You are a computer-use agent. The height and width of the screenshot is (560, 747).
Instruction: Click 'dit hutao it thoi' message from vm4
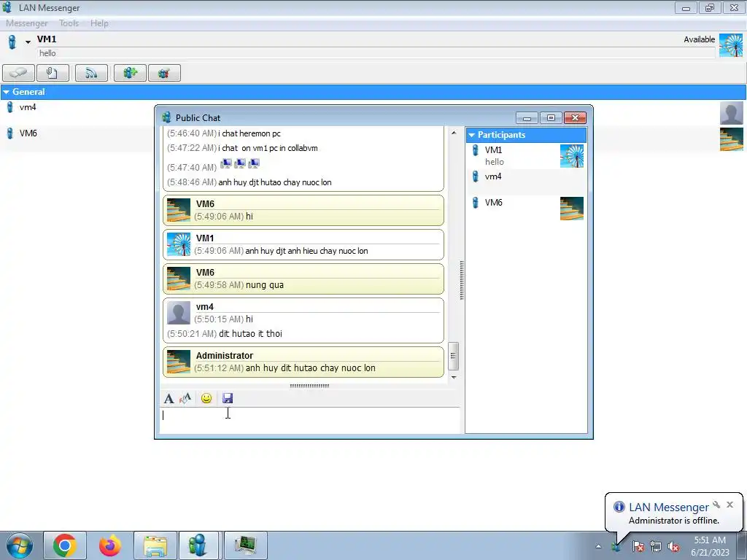(251, 334)
